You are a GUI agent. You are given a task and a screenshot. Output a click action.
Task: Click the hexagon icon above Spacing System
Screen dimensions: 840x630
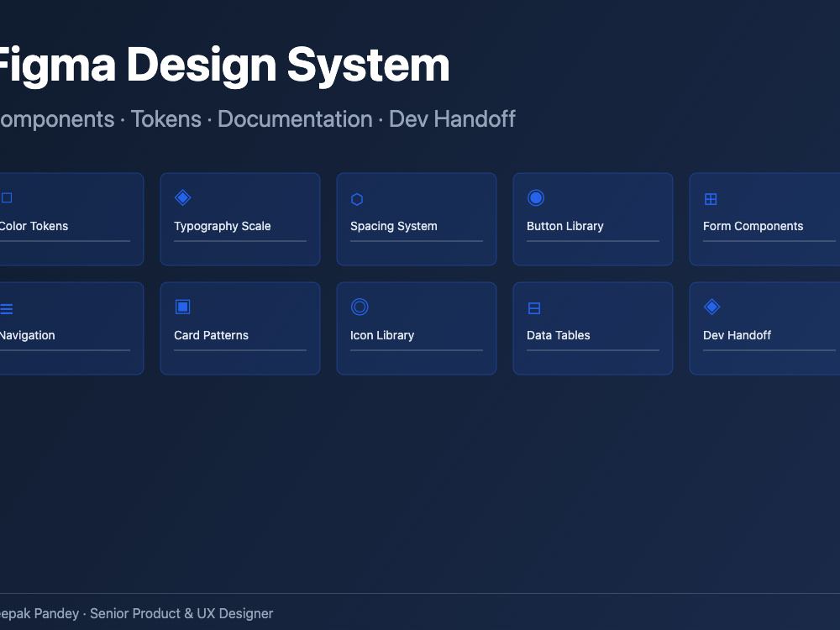pos(357,199)
